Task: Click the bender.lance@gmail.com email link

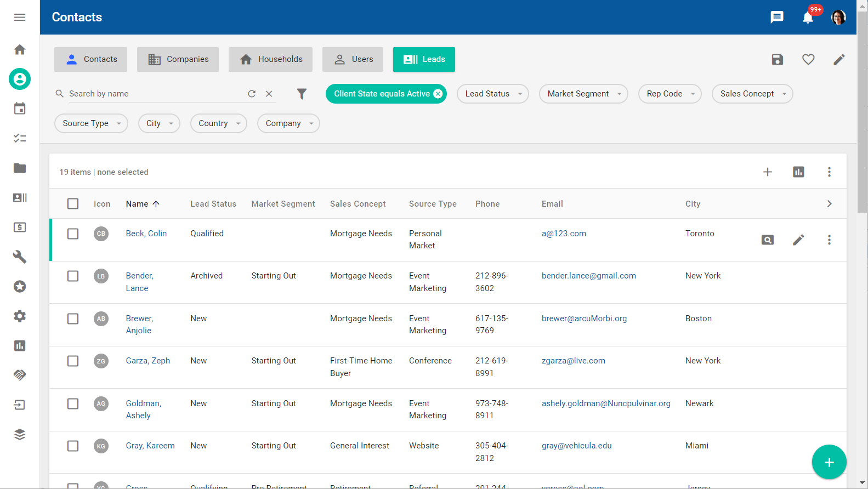Action: point(588,276)
